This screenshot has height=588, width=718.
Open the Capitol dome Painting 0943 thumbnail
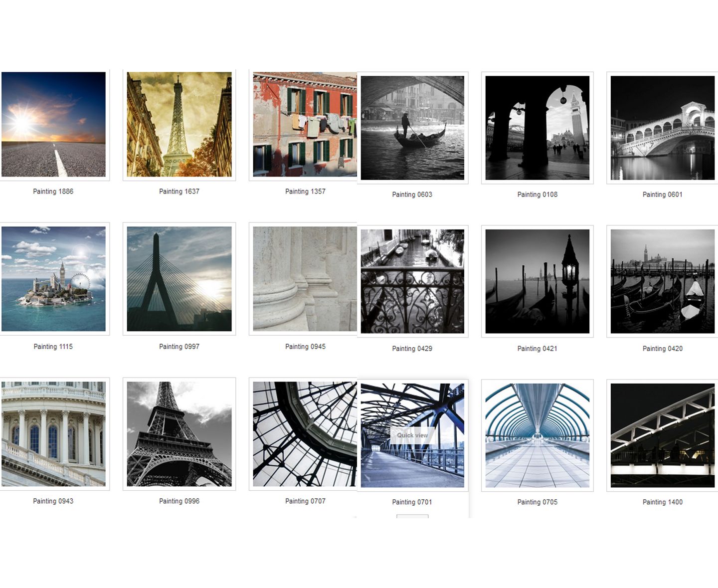pyautogui.click(x=53, y=434)
